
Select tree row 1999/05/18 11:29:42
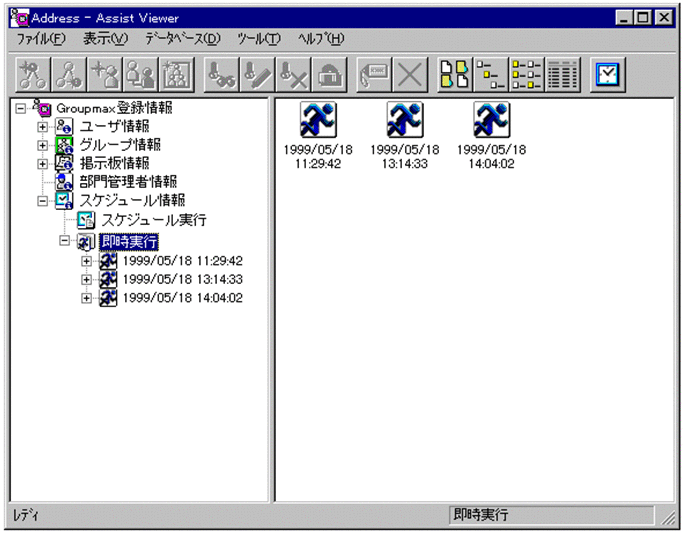click(183, 261)
